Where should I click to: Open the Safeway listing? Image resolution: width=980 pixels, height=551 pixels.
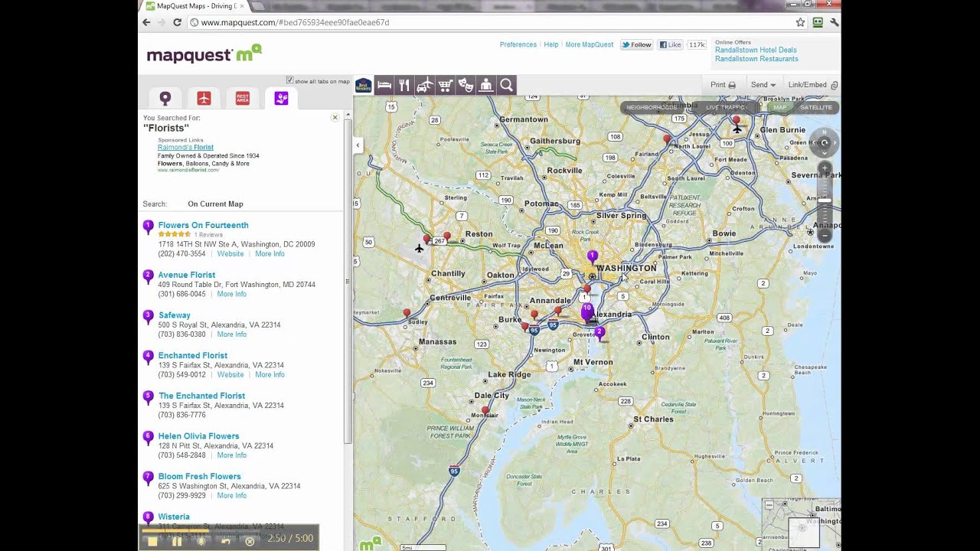pyautogui.click(x=174, y=315)
